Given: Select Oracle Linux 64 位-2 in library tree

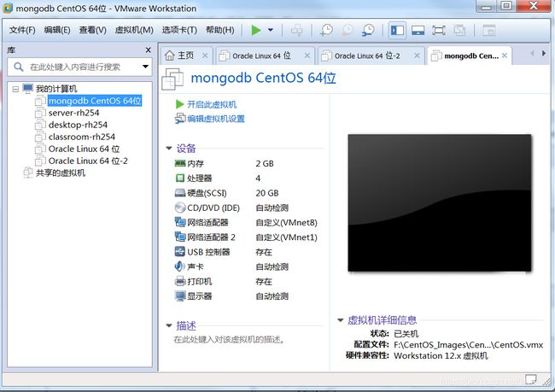Looking at the screenshot, I should 88,161.
